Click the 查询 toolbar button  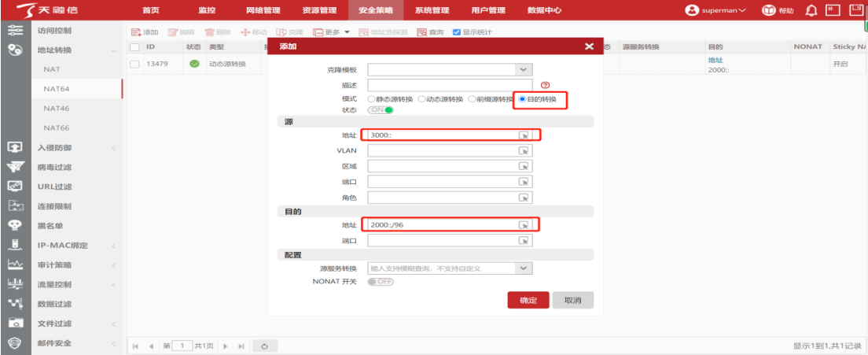click(x=431, y=32)
